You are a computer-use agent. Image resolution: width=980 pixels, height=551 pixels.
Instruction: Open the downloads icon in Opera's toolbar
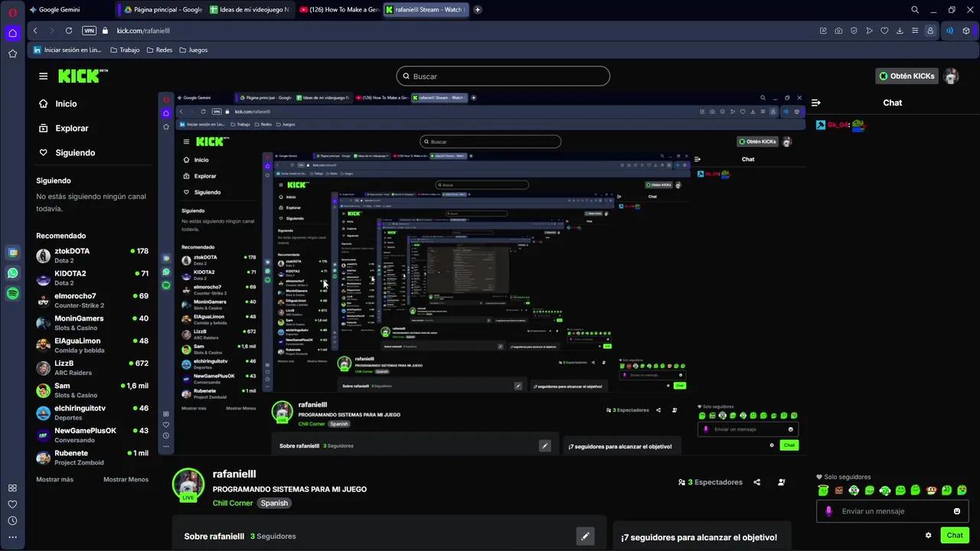point(900,31)
